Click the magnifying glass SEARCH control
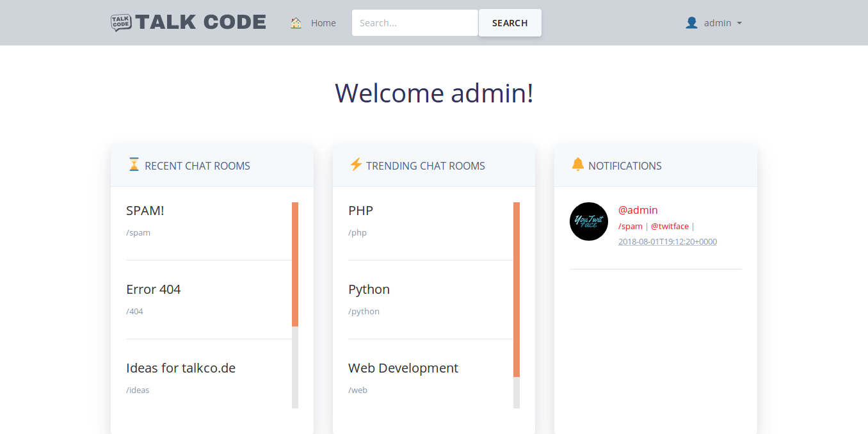This screenshot has height=434, width=868. coord(510,22)
